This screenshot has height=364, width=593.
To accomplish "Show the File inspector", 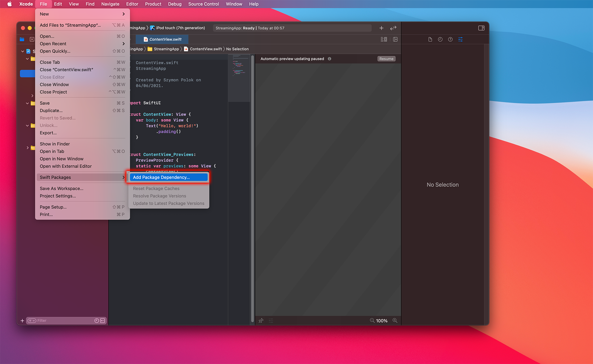I will tap(430, 39).
